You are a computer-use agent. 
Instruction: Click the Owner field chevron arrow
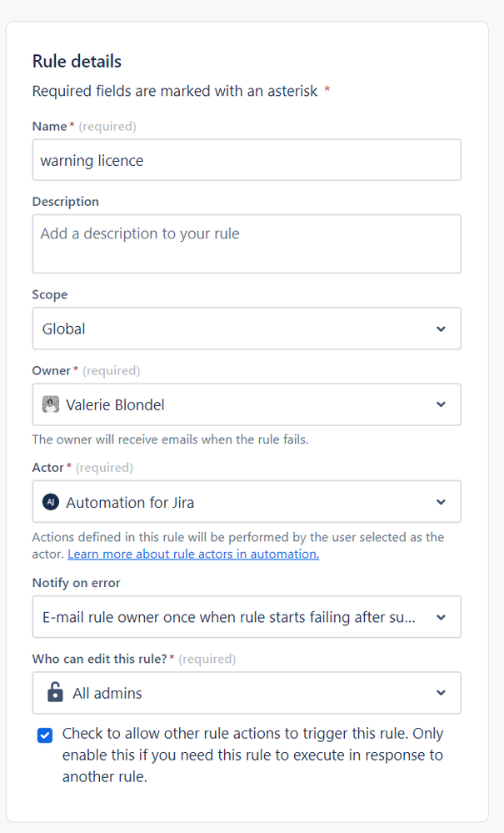point(441,404)
